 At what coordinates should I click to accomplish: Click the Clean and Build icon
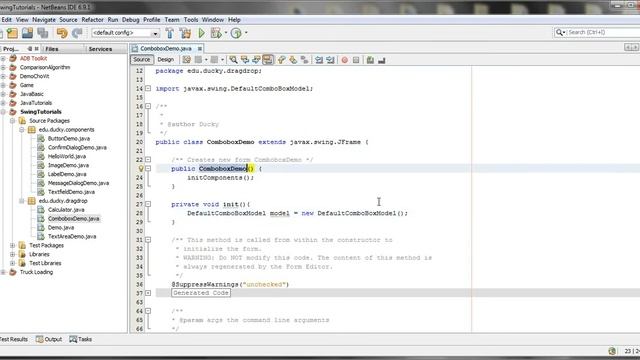185,33
